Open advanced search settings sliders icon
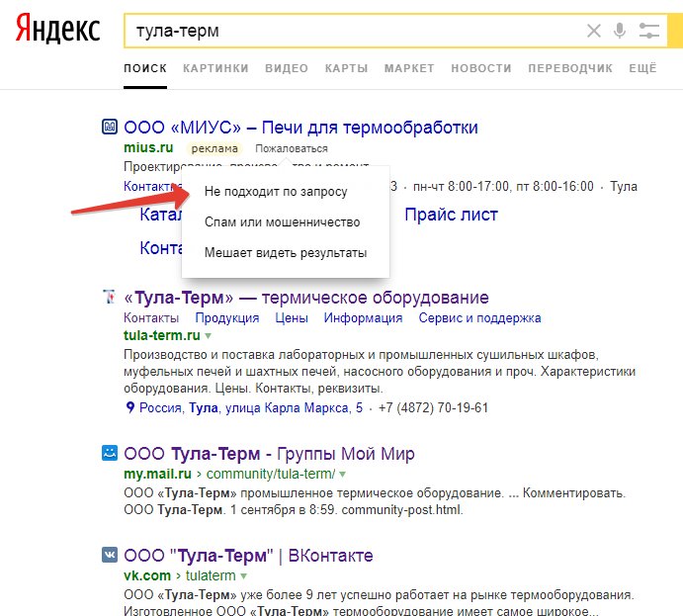Image resolution: width=683 pixels, height=616 pixels. (649, 31)
